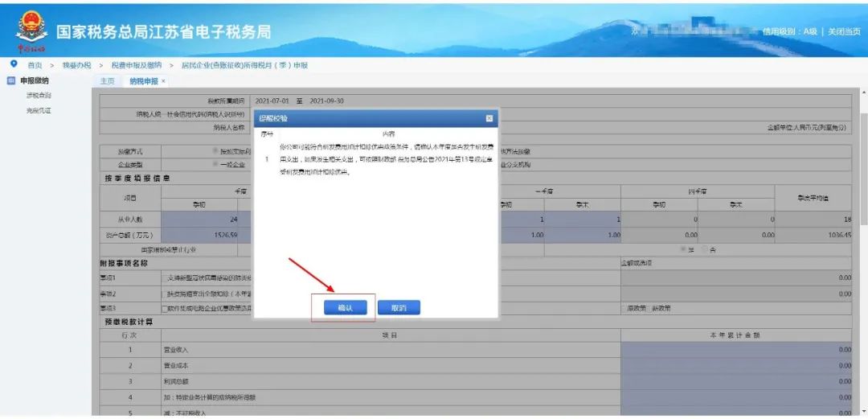Click the 四季度 季初 headcount cell showing 0
The width and height of the screenshot is (868, 419).
(659, 220)
